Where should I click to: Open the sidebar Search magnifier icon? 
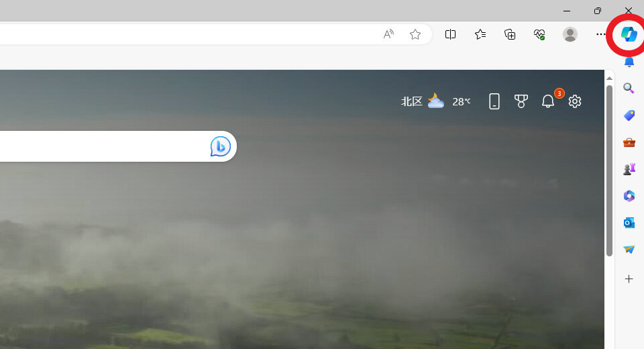(x=629, y=88)
